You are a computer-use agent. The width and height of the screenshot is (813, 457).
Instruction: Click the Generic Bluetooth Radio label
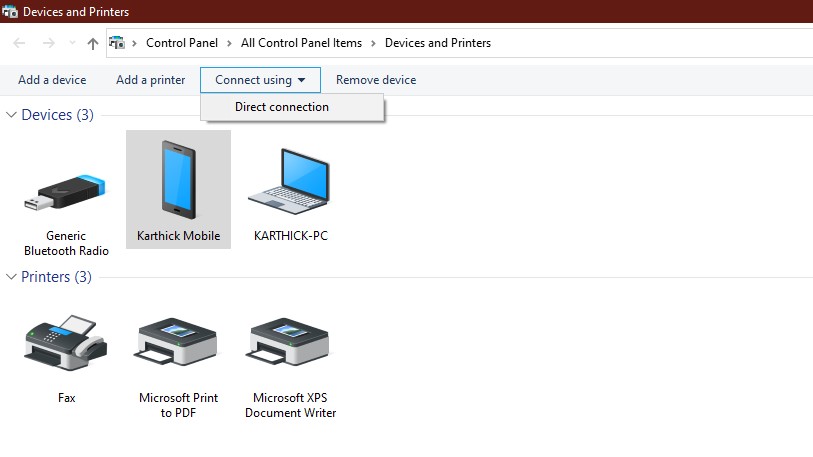(66, 243)
